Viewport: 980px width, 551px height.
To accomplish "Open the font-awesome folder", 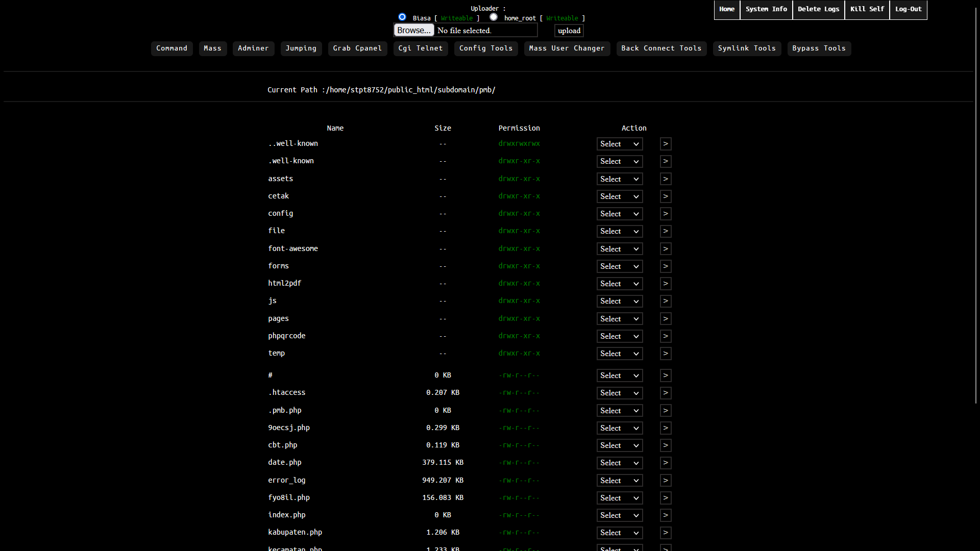I will (x=293, y=248).
